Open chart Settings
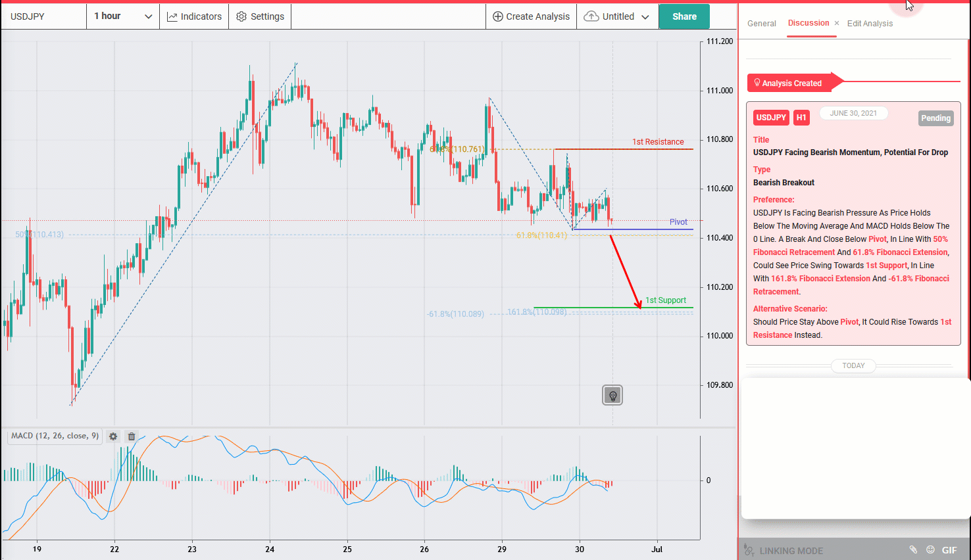The width and height of the screenshot is (971, 560). click(260, 16)
